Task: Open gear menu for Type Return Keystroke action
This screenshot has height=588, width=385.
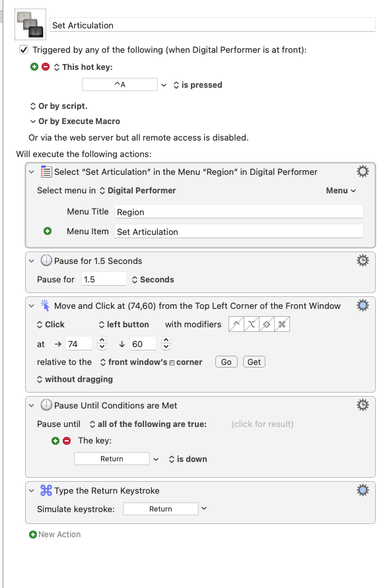Action: click(363, 490)
